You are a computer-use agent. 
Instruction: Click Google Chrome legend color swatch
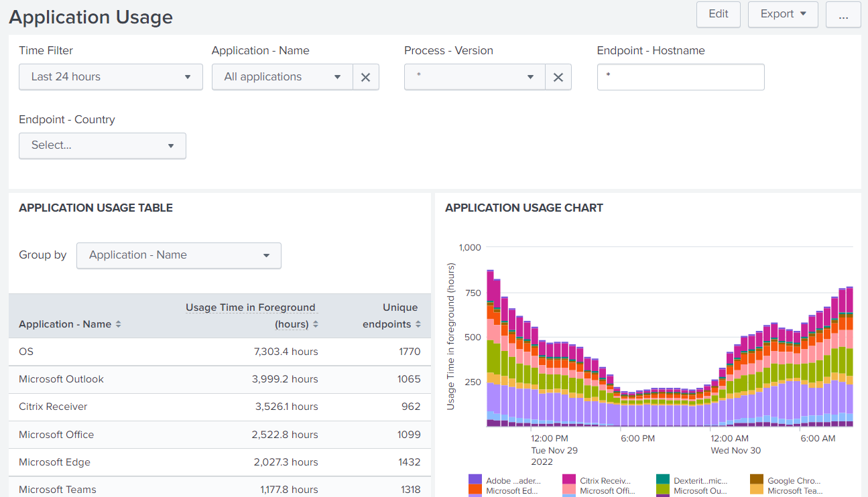(x=757, y=480)
